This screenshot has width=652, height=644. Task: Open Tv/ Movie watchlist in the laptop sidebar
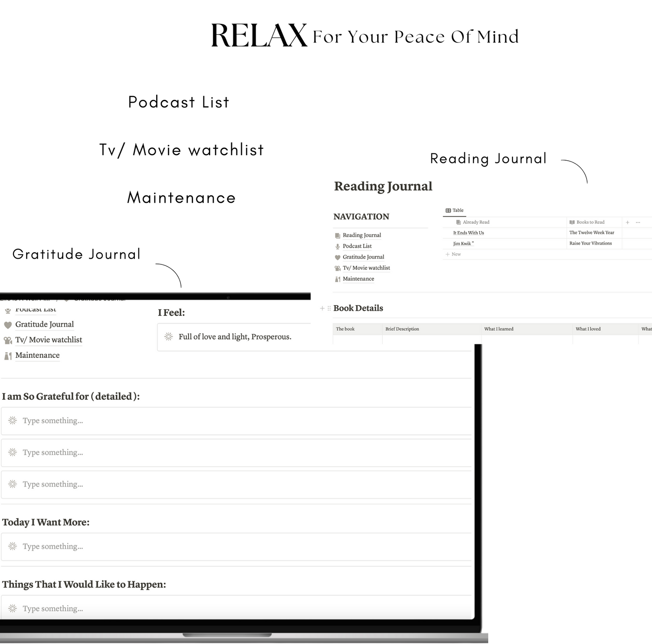[x=49, y=340]
